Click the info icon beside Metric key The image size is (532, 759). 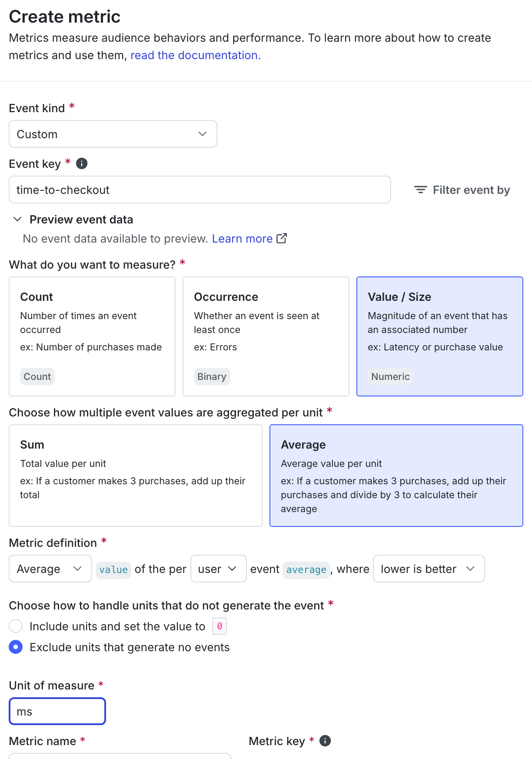pyautogui.click(x=325, y=741)
